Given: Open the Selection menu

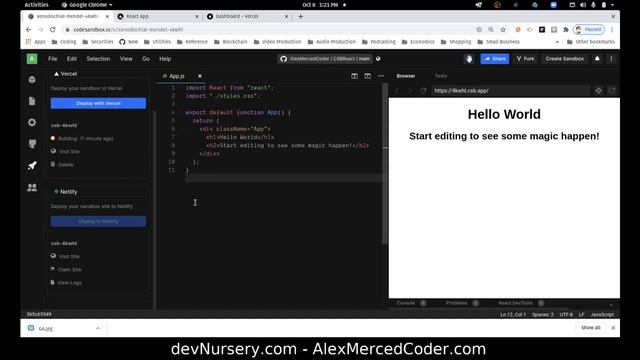Looking at the screenshot, I should coord(98,59).
